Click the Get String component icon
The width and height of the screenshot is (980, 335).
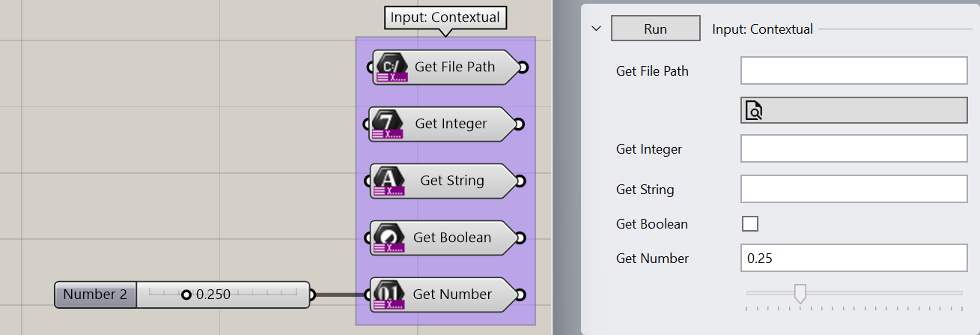coord(389,181)
